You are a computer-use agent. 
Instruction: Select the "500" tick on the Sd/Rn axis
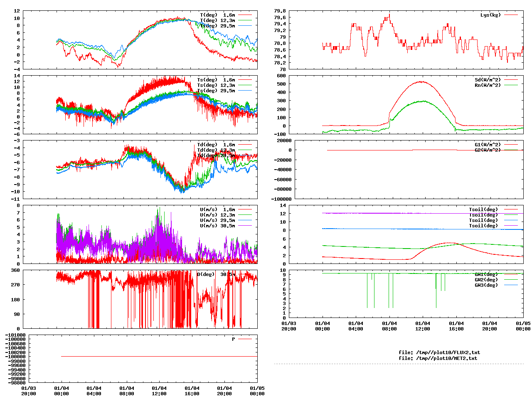pyautogui.click(x=281, y=84)
